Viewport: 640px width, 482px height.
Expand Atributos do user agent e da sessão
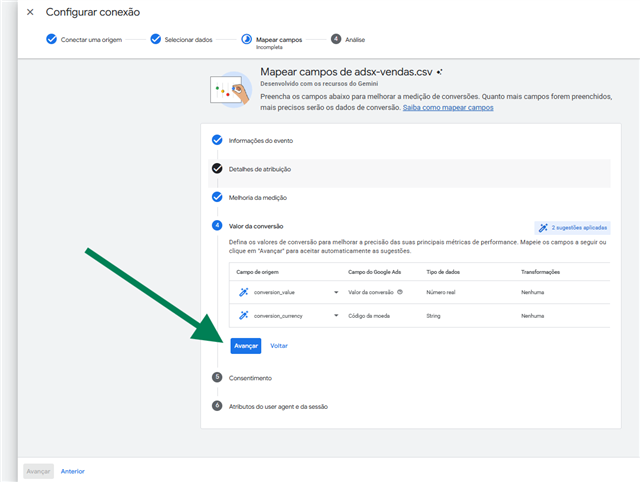[x=278, y=407]
